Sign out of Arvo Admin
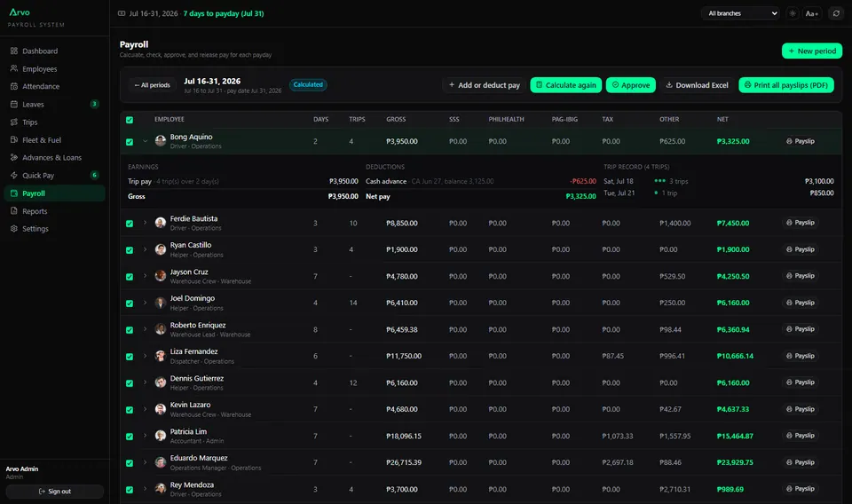 (54, 492)
